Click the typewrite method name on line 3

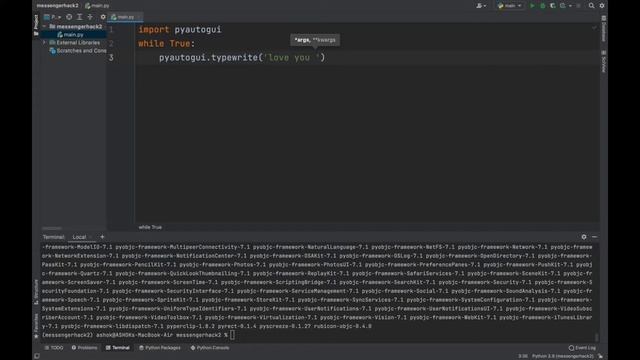coord(234,58)
